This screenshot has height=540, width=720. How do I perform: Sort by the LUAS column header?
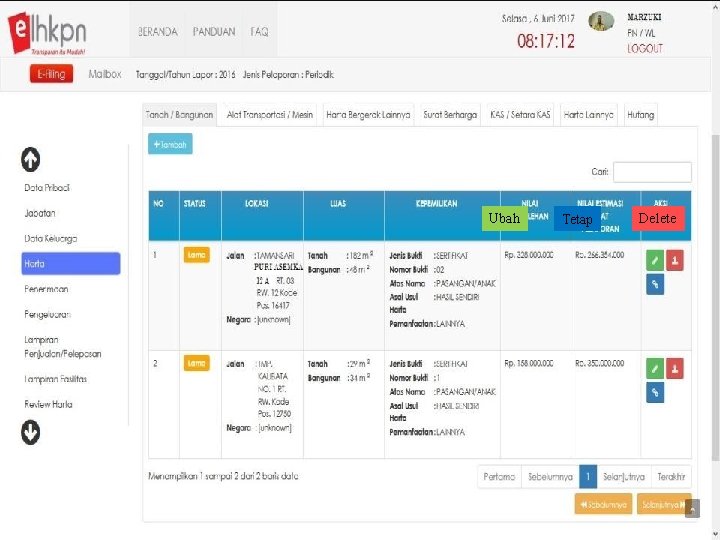(344, 216)
